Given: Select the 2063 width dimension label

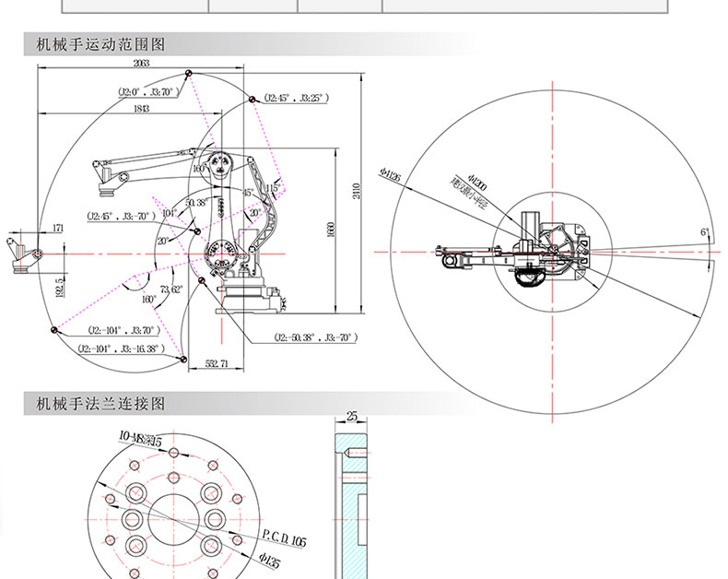Looking at the screenshot, I should click(140, 64).
